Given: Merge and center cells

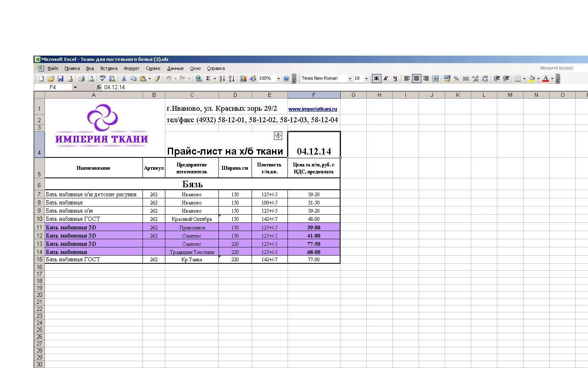Looking at the screenshot, I should pos(435,79).
